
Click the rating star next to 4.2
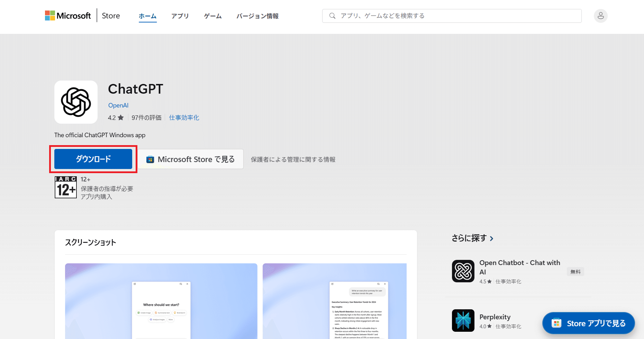click(121, 118)
